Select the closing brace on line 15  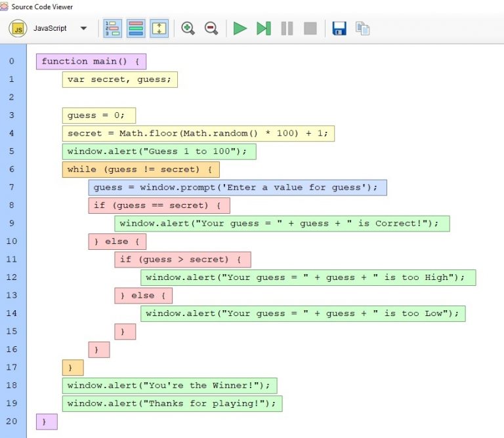coord(125,331)
